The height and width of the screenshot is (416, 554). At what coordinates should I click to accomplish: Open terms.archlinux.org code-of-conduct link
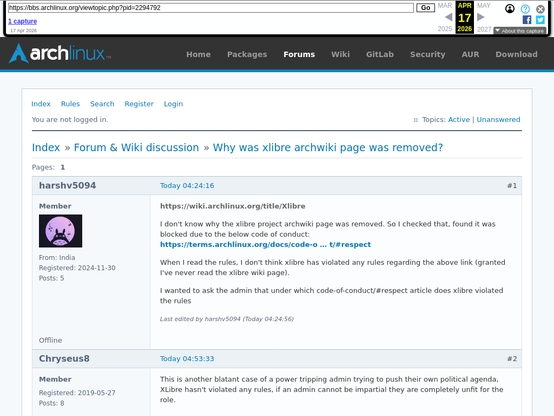point(265,245)
